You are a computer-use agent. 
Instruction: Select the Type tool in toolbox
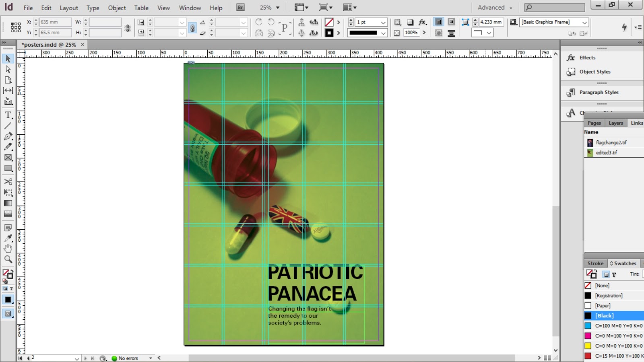click(x=8, y=115)
